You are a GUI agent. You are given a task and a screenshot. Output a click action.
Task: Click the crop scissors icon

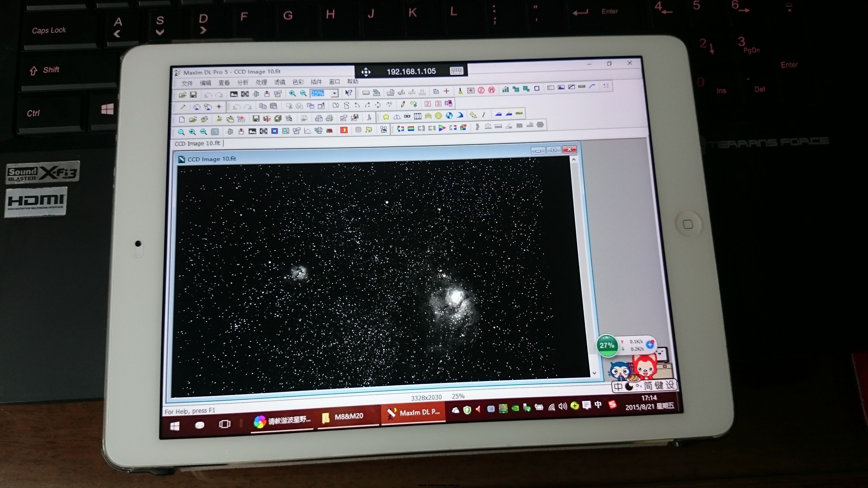(x=289, y=106)
